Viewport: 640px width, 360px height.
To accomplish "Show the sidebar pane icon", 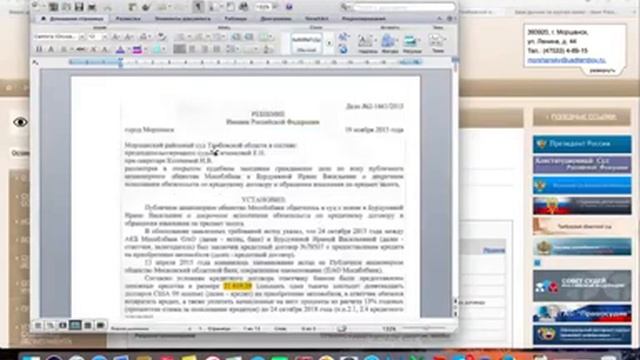I will point(214,7).
